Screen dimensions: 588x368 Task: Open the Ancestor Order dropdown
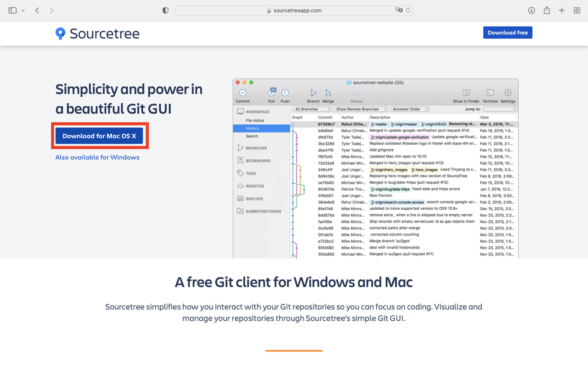pyautogui.click(x=410, y=109)
